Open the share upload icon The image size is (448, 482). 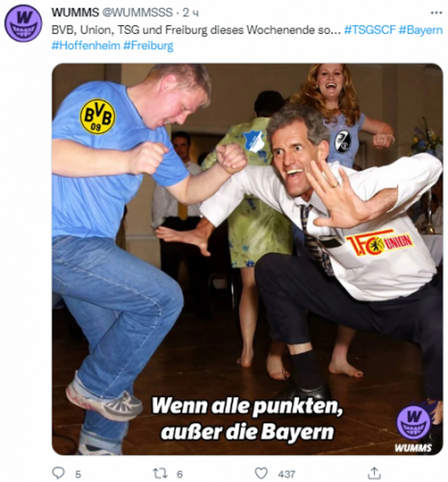point(374,473)
